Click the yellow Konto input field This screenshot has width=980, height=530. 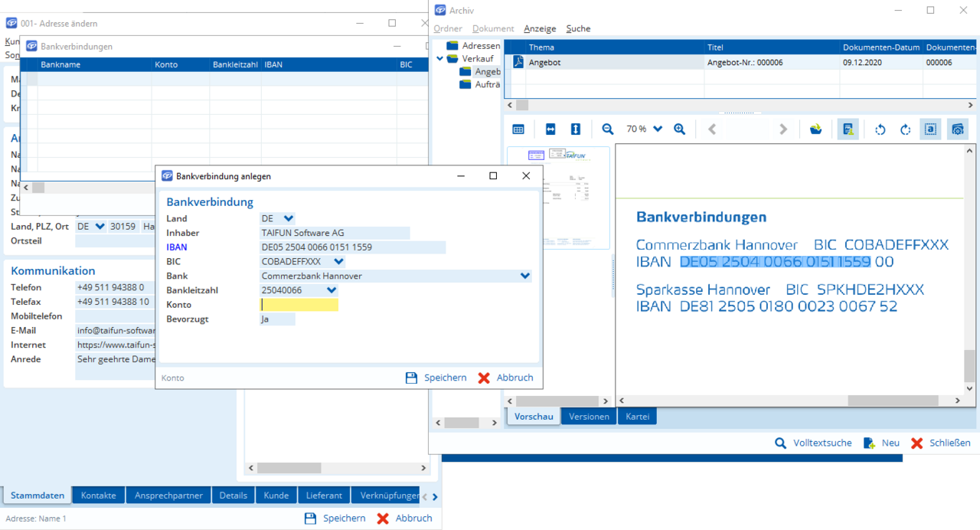pos(299,305)
